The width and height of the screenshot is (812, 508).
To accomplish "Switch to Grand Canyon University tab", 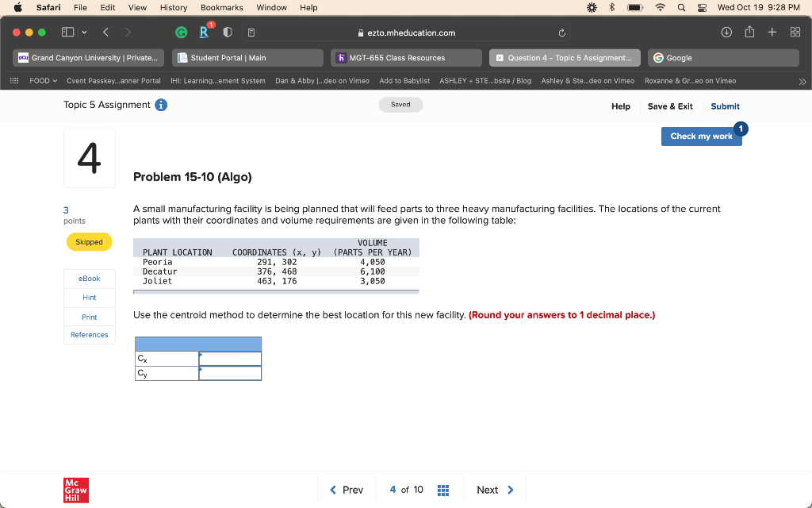I will pyautogui.click(x=88, y=58).
